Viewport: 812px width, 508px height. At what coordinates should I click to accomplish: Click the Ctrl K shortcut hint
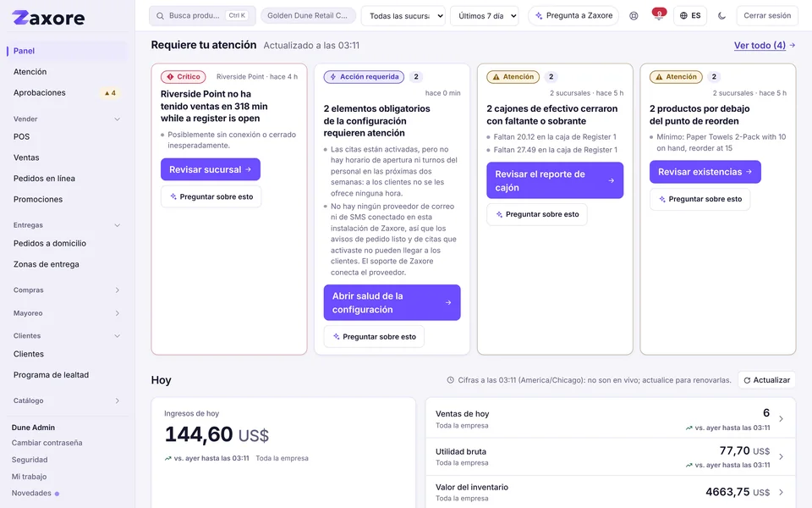(x=237, y=15)
